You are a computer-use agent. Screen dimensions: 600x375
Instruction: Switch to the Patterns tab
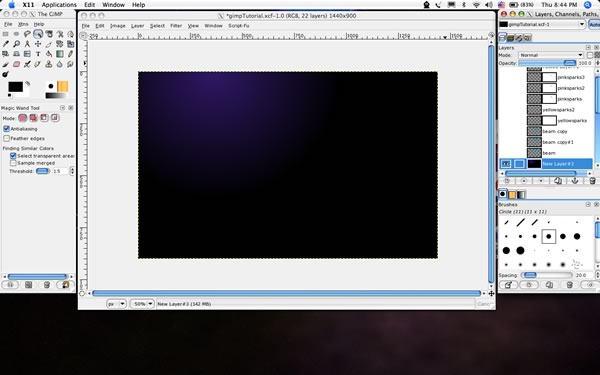[512, 194]
